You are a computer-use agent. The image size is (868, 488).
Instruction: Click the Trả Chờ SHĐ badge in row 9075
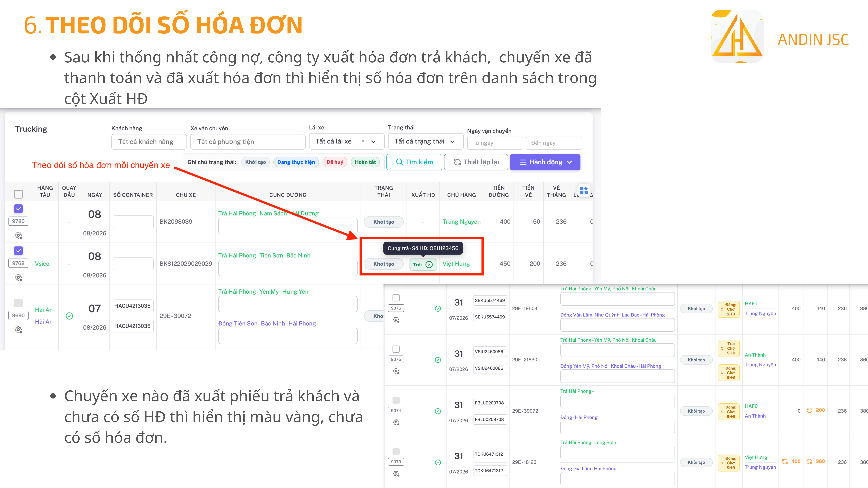tap(728, 348)
